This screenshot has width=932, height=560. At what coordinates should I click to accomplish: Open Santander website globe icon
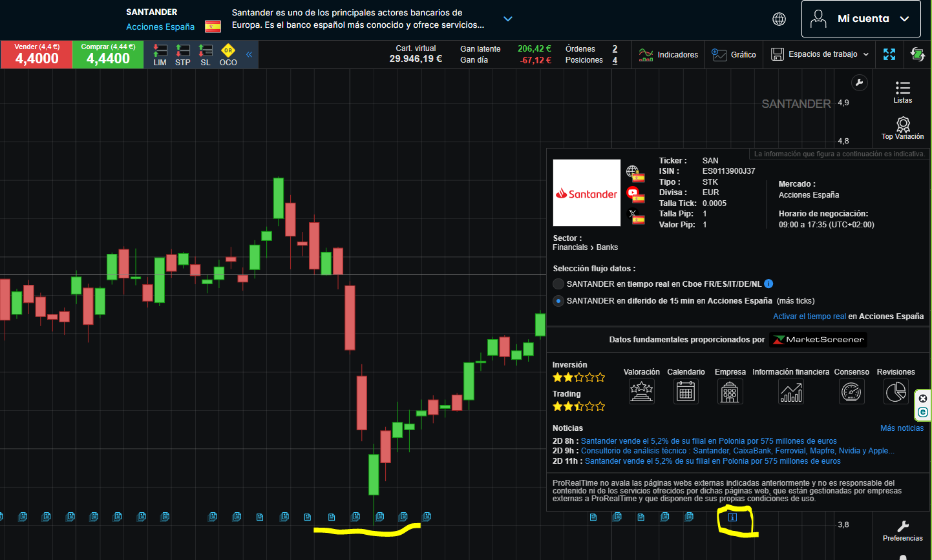(x=633, y=172)
